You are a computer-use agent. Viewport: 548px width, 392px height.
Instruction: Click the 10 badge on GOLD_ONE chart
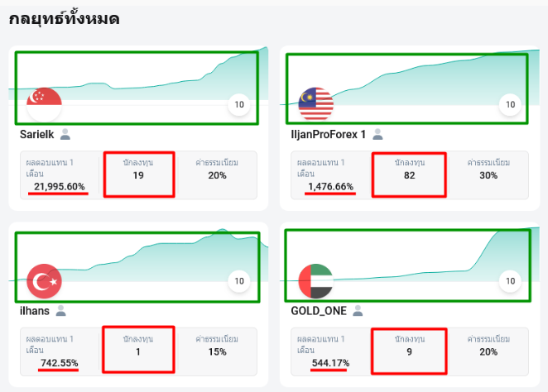(x=510, y=281)
